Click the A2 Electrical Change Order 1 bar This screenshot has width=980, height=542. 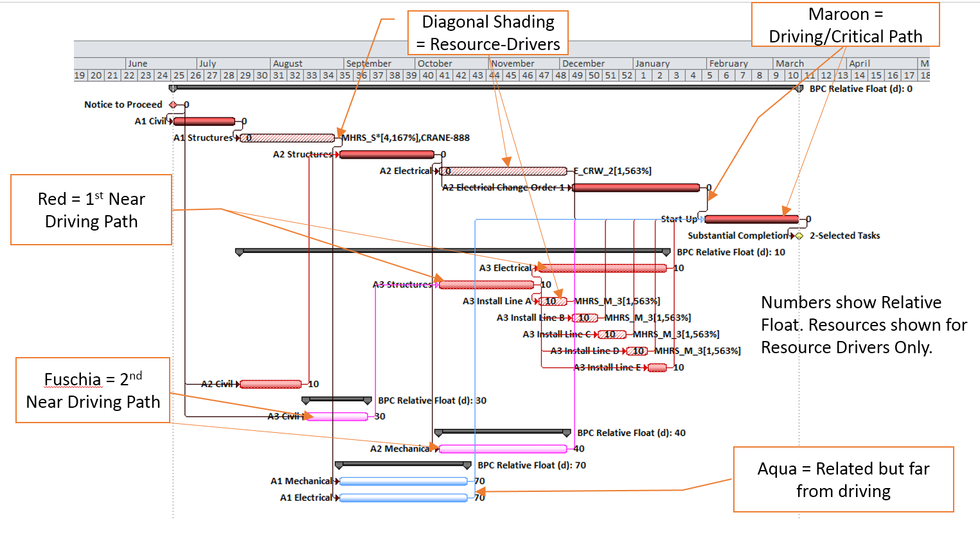click(636, 188)
